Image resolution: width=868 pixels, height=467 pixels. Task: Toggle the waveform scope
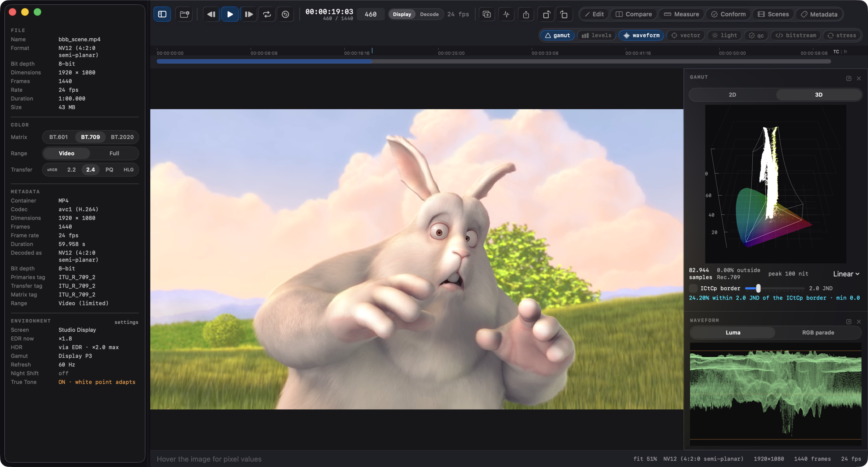pos(641,35)
